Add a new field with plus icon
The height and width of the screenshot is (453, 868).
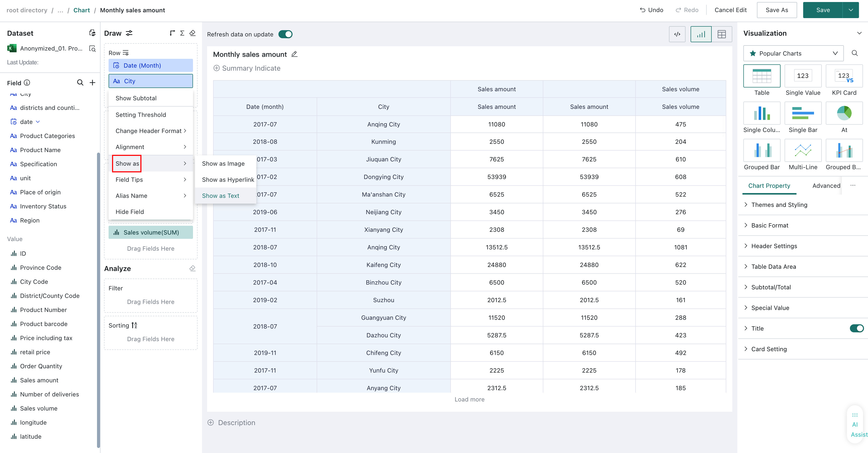[x=92, y=82]
